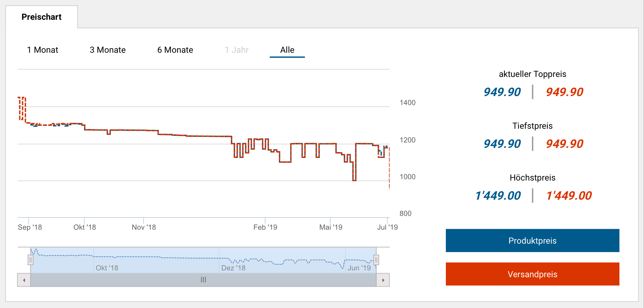
Task: Toggle the red Versandpreis series
Action: pos(532,274)
